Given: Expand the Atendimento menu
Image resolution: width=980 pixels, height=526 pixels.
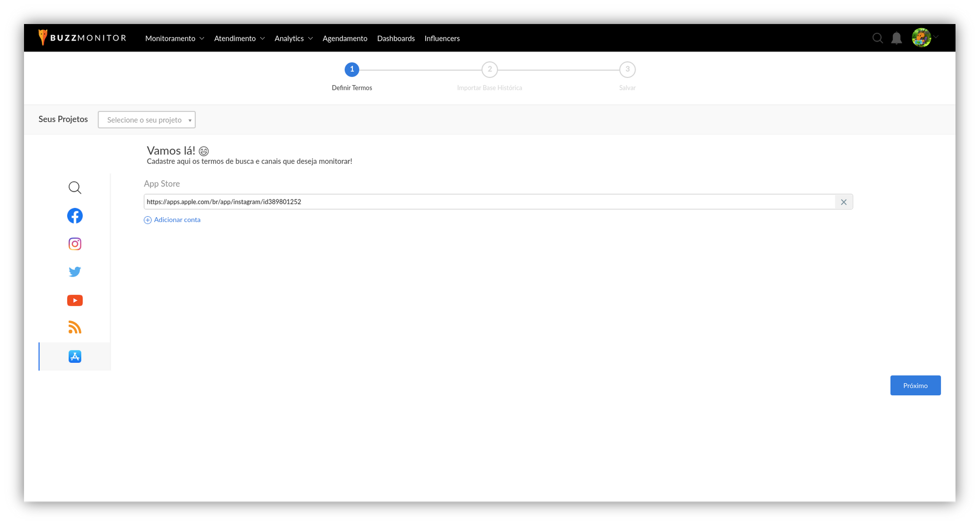Looking at the screenshot, I should (239, 38).
